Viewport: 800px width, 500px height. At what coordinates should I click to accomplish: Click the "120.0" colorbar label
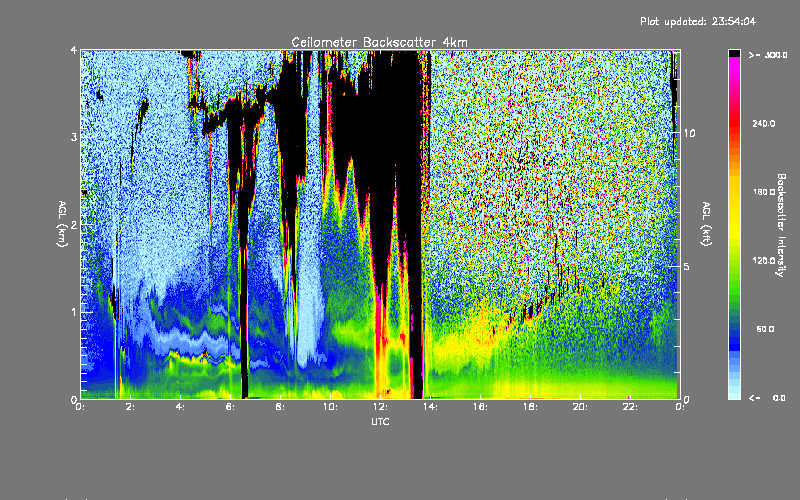[764, 260]
